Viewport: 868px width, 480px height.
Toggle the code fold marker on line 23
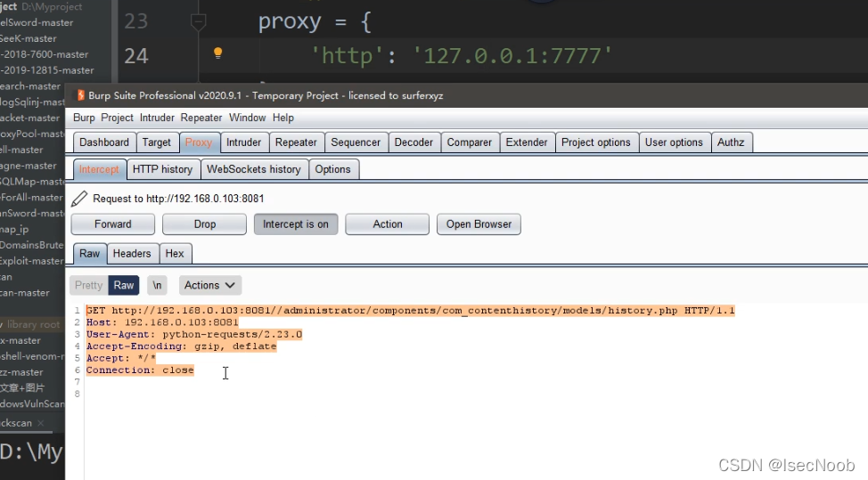point(198,22)
